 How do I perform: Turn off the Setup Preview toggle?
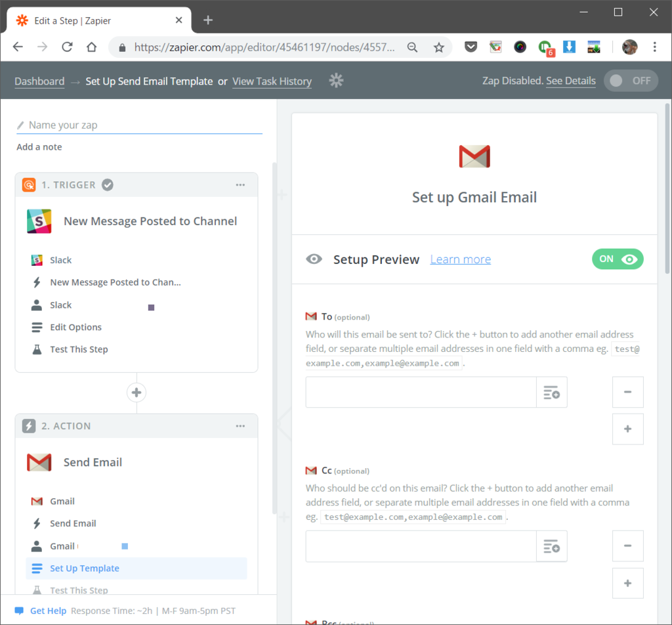(x=617, y=259)
